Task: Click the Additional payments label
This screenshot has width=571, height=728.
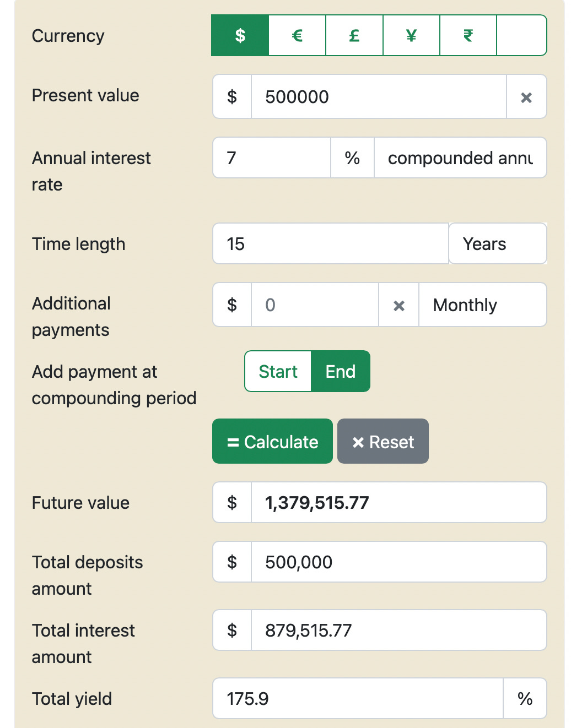Action: coord(71,317)
